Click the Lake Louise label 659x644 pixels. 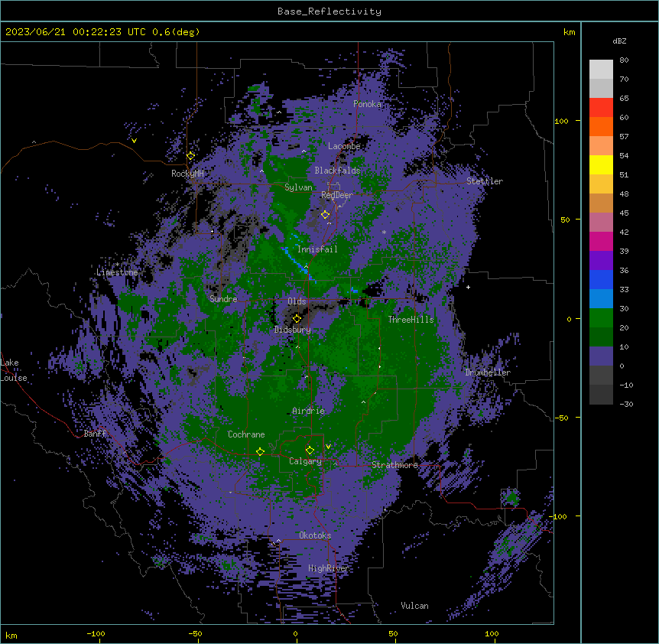click(x=14, y=370)
